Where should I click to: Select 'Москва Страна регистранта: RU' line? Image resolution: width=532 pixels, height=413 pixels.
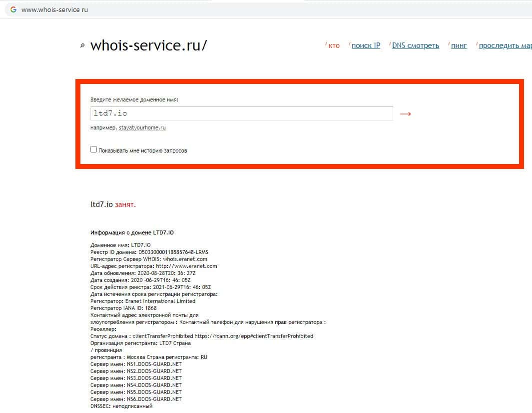[148, 357]
